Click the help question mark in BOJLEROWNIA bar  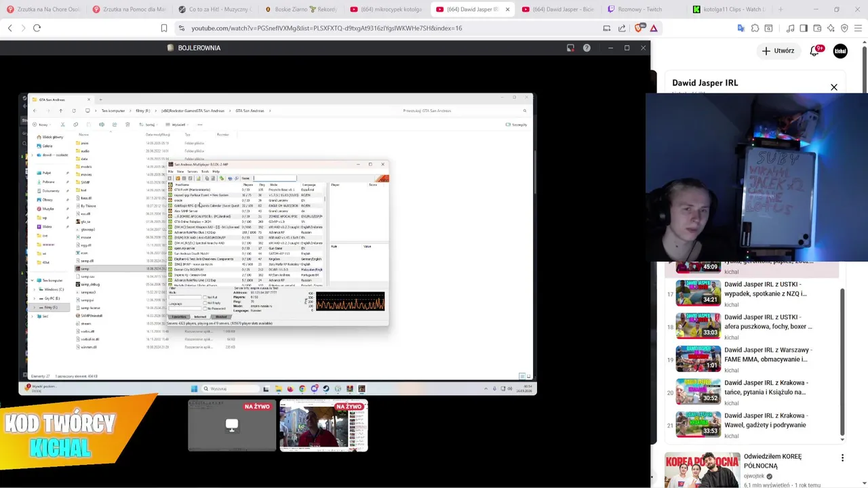tap(587, 47)
